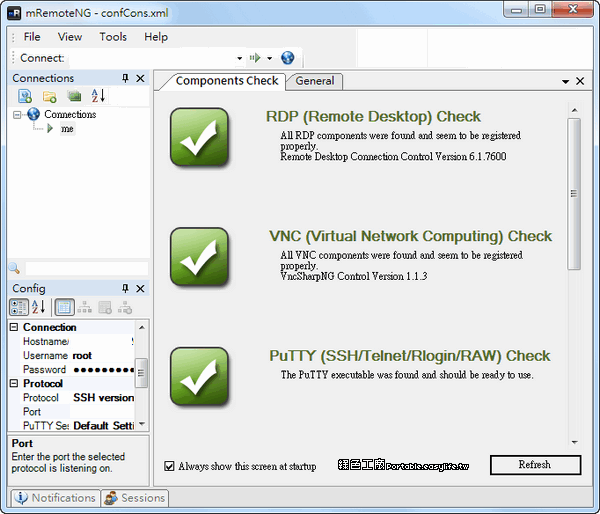Image resolution: width=600 pixels, height=514 pixels.
Task: Click the Password value field
Action: (102, 370)
